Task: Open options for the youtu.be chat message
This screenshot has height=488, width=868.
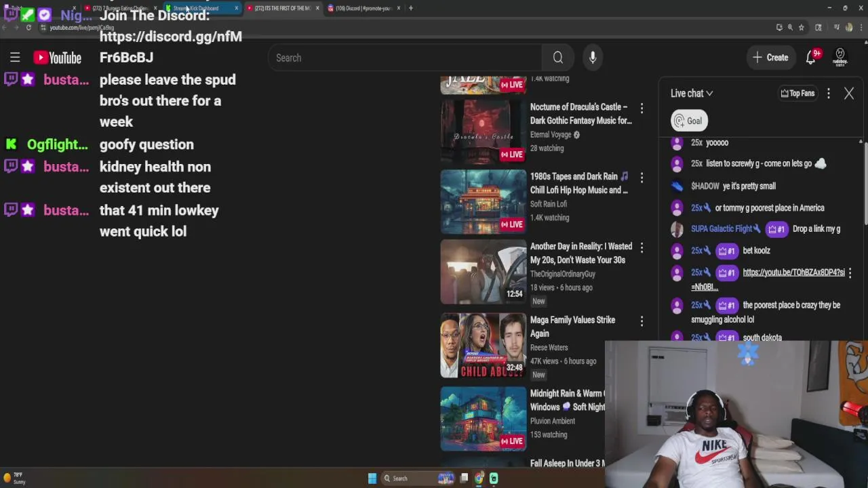Action: pos(850,272)
